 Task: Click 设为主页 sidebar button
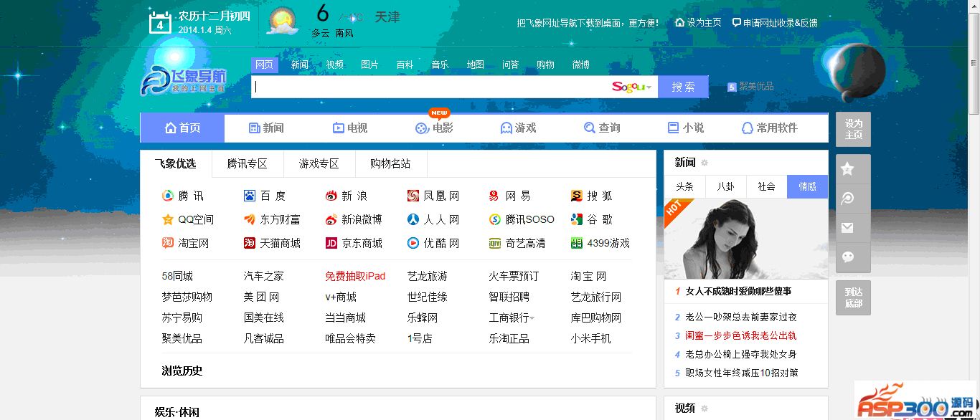pos(853,129)
